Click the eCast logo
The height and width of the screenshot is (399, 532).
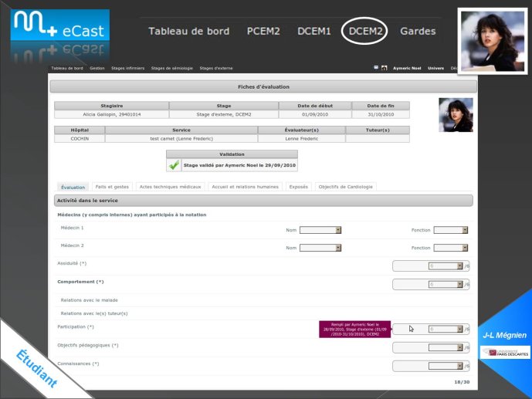(x=60, y=25)
